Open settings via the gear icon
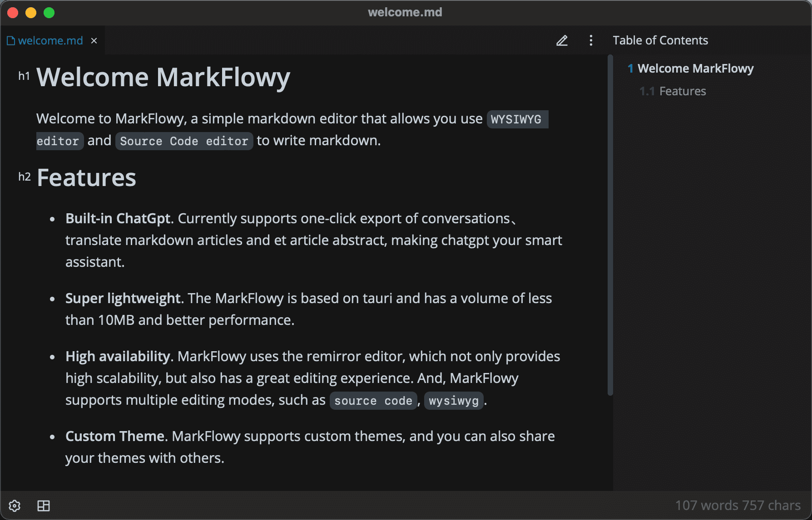Viewport: 812px width, 520px height. coord(15,505)
